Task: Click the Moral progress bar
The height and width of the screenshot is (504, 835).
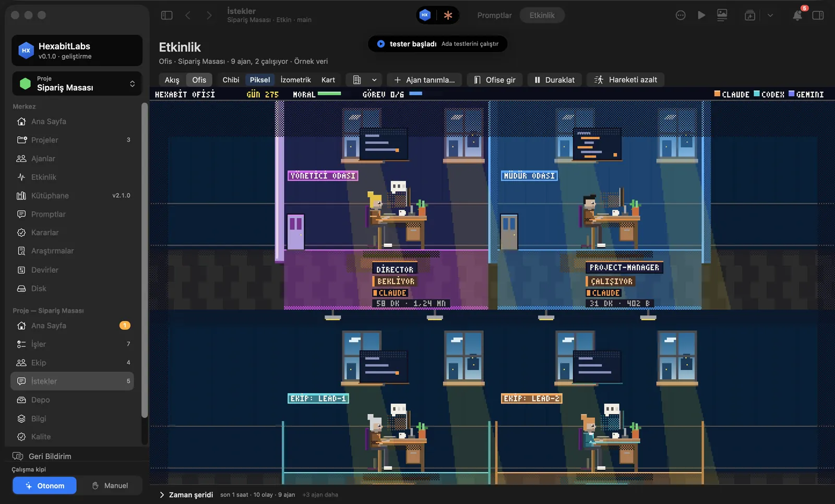Action: click(329, 94)
